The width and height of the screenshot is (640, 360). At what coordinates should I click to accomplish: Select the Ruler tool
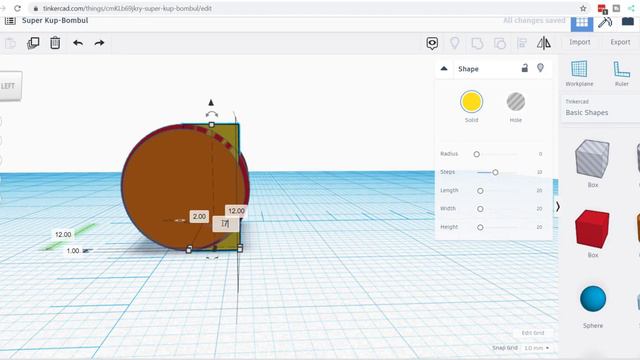pos(622,73)
